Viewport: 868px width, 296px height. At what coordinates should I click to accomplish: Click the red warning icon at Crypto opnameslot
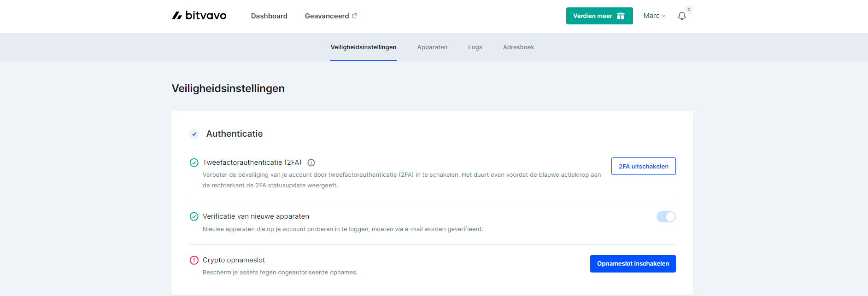point(194,260)
